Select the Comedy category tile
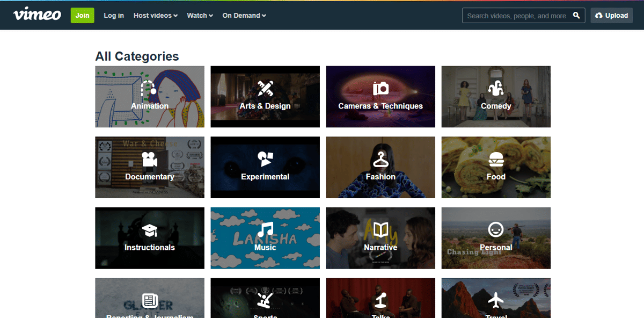644x318 pixels. tap(496, 97)
